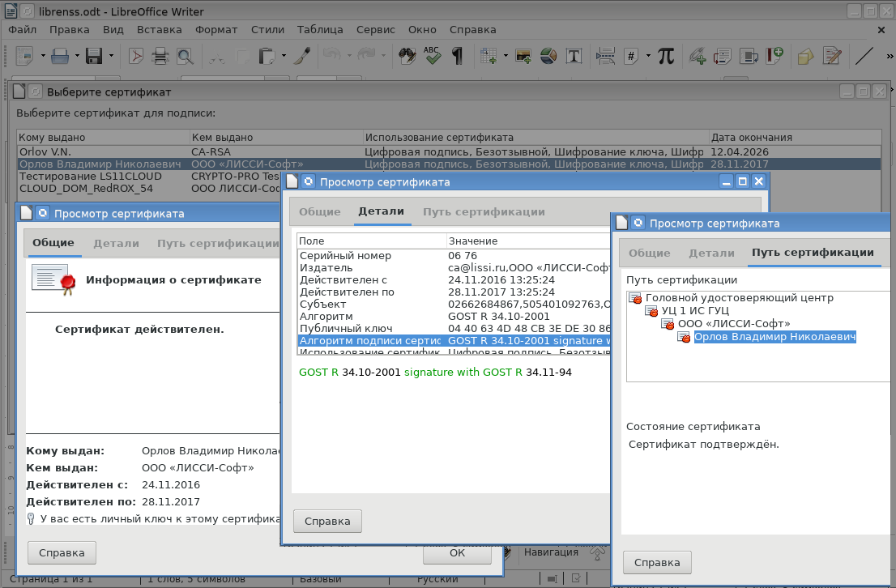
Task: Open the Undo history dropdown arrow
Action: coord(348,56)
